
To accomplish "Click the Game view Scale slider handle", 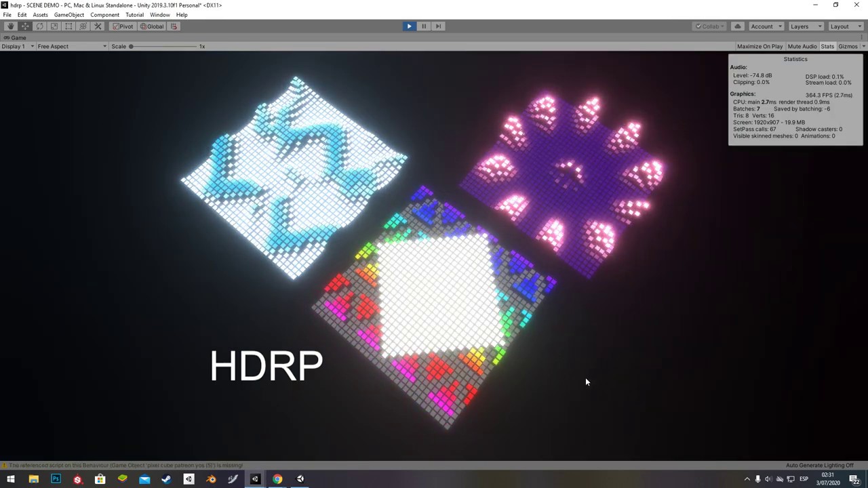I will tap(131, 46).
